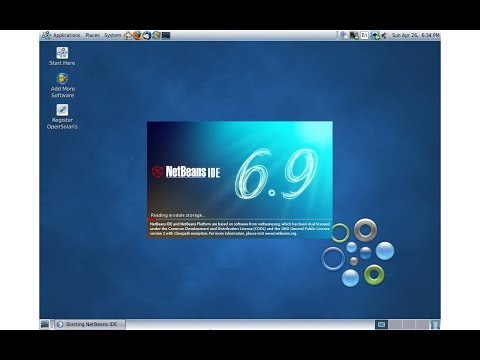Open Home folder launcher in top panel

click(128, 35)
